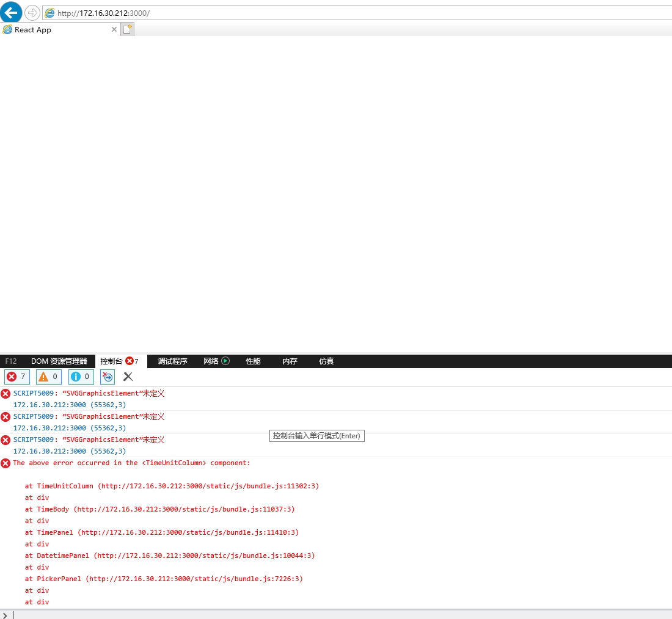672x619 pixels.
Task: Switch to the 内存 tab
Action: click(x=290, y=361)
